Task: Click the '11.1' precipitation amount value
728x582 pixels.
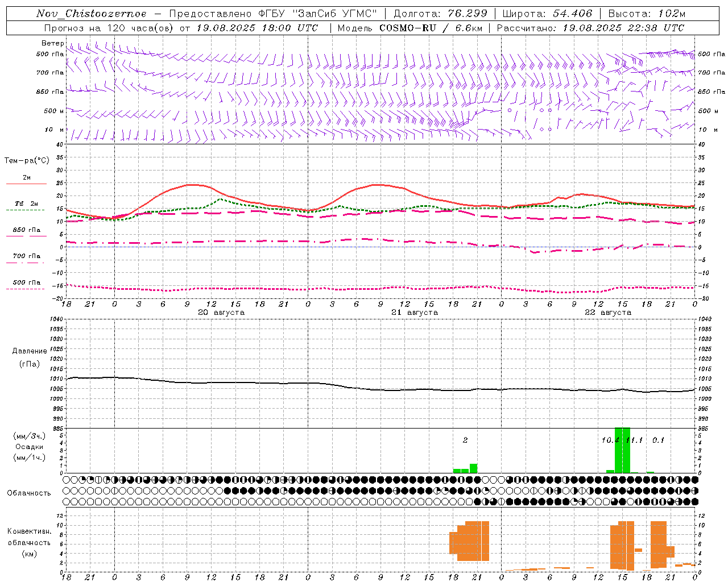Action: pos(634,440)
